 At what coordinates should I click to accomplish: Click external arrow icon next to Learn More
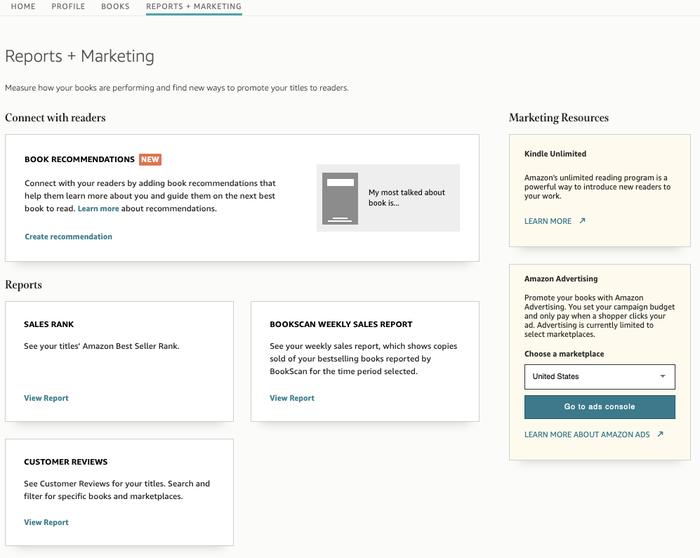(x=582, y=221)
